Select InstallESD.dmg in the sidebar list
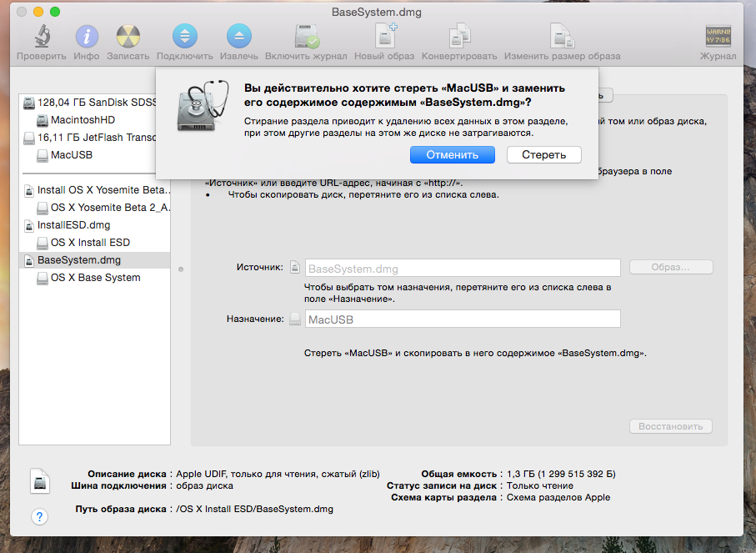Screen dimensions: 756x553 [73, 225]
